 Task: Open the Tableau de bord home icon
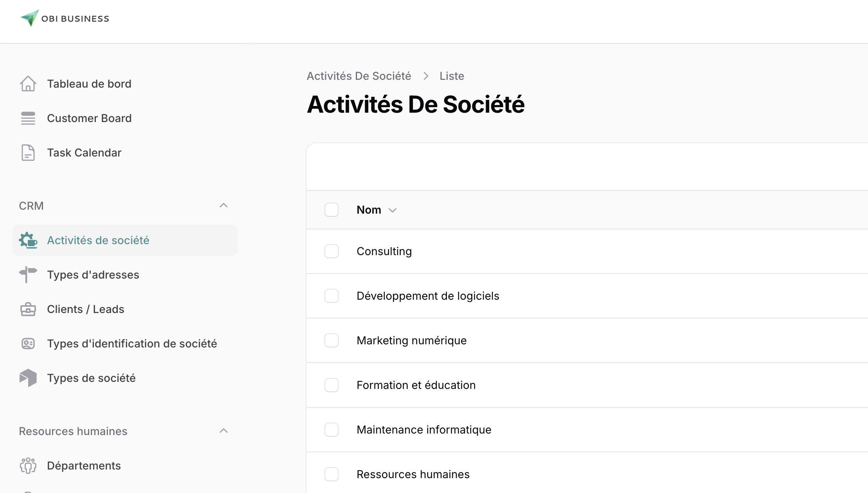tap(28, 84)
